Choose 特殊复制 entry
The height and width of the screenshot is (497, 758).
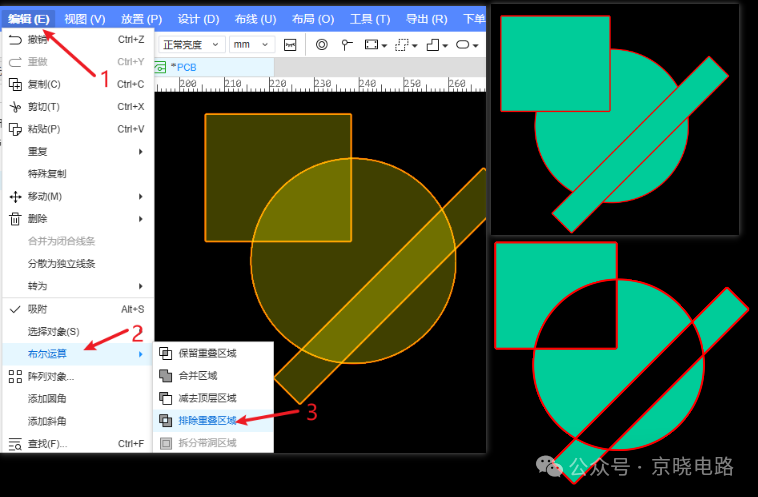coord(78,174)
